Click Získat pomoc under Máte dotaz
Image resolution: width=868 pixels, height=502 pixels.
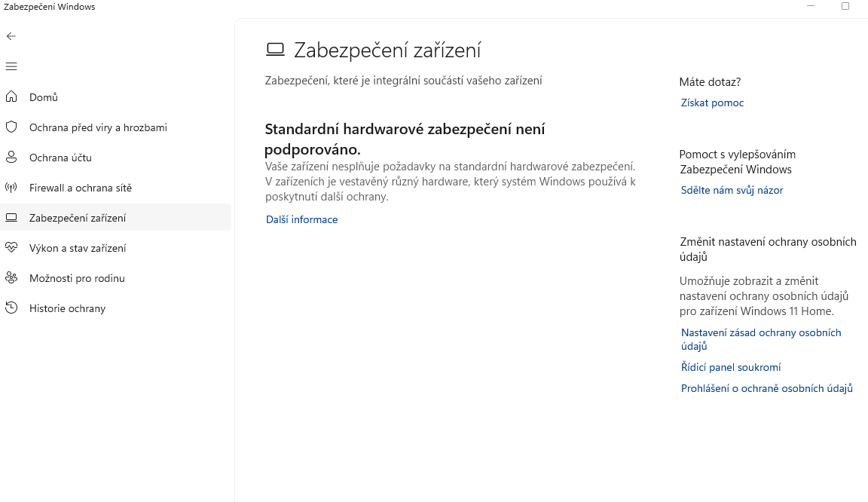(x=711, y=103)
